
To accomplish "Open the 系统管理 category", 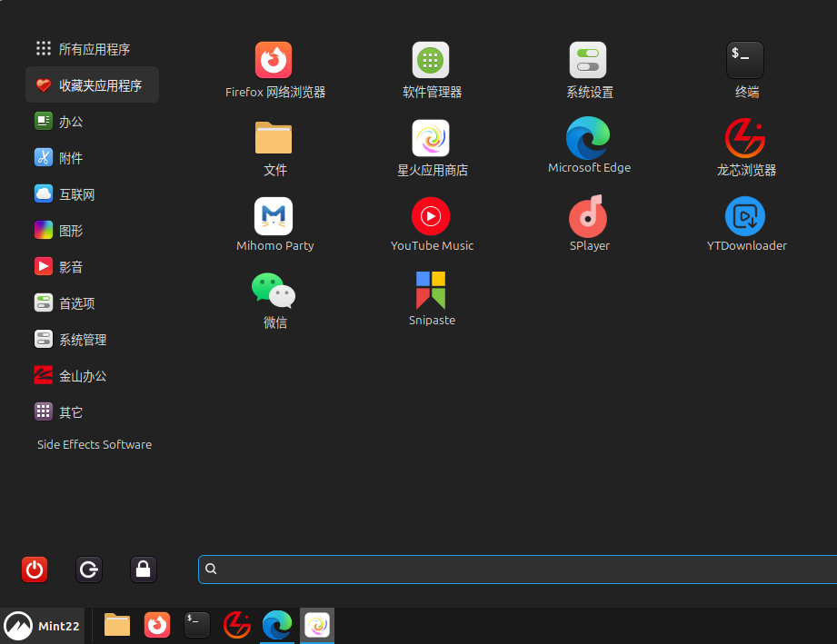I will [93, 340].
